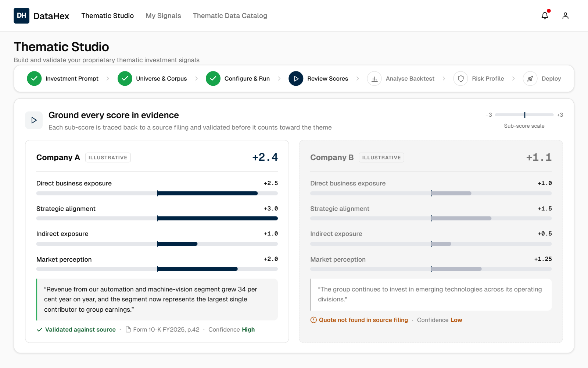This screenshot has width=588, height=368.
Task: Click the ILLUSTRATIVE badge for Company B
Action: [x=381, y=158]
